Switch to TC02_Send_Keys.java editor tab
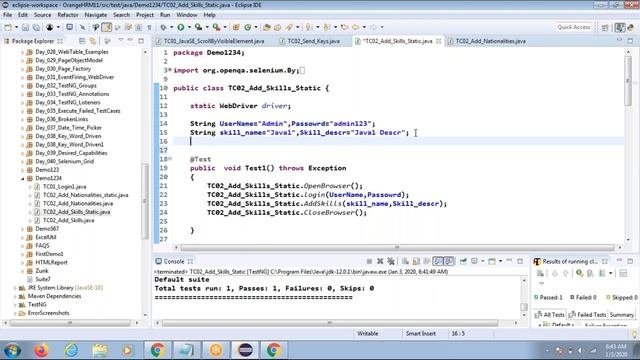640x360 pixels. (313, 41)
